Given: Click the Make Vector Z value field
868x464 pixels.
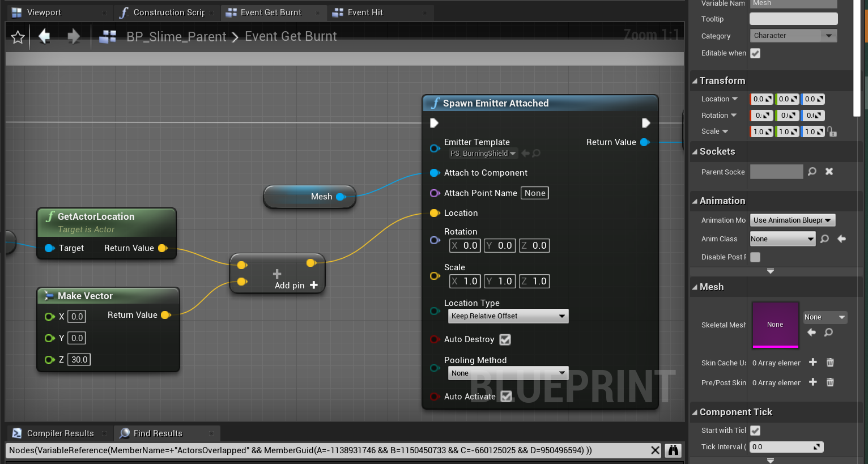Looking at the screenshot, I should coord(79,360).
